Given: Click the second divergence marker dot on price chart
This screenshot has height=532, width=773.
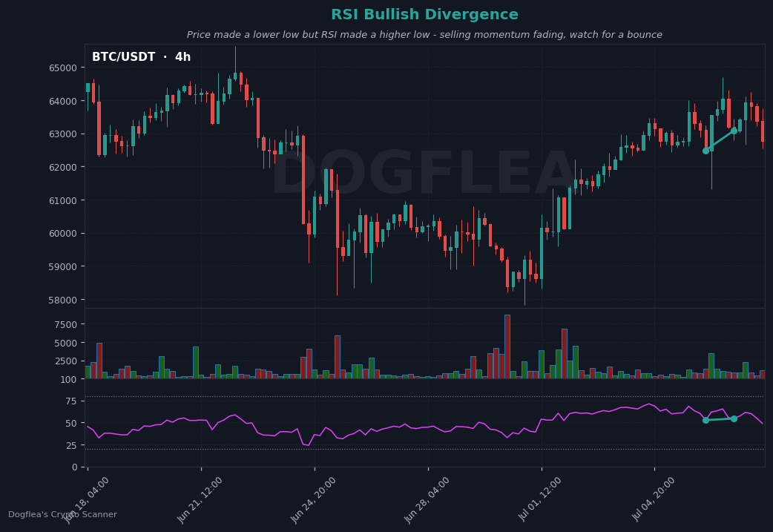Looking at the screenshot, I should (734, 131).
